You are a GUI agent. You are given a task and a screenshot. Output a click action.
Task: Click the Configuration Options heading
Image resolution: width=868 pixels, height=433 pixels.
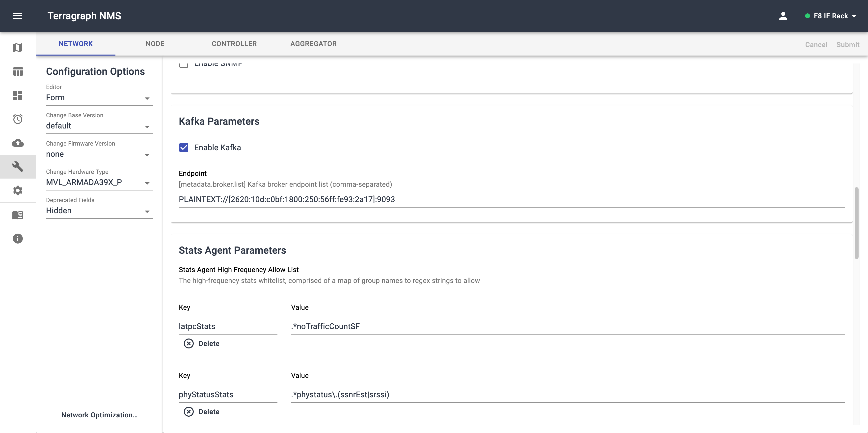pos(95,71)
